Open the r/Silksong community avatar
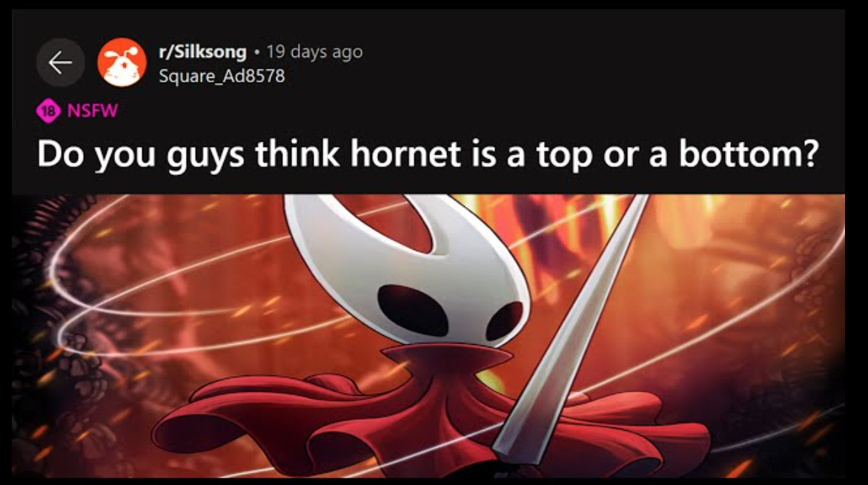868x485 pixels. pyautogui.click(x=122, y=62)
